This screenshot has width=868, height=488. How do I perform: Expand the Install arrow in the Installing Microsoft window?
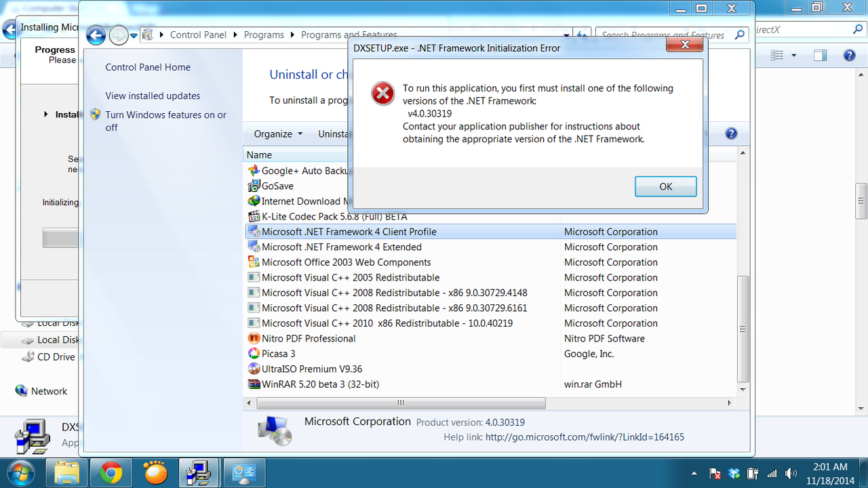click(46, 115)
